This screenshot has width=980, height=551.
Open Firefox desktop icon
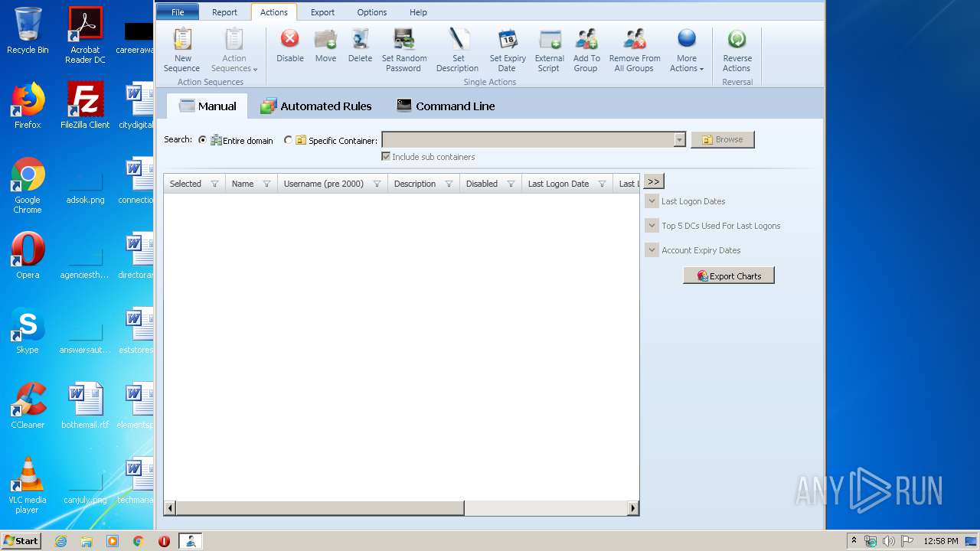click(x=28, y=106)
